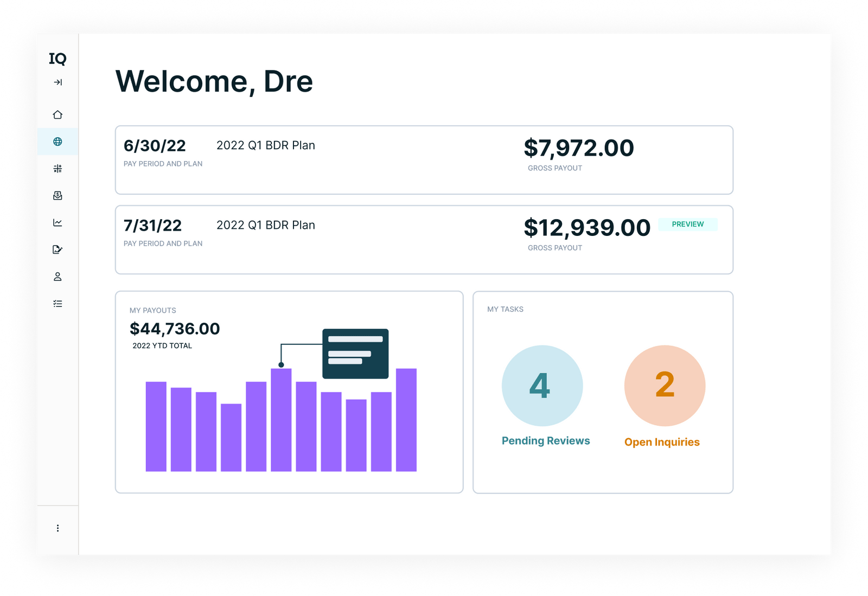Click the PREVIEW badge

688,224
